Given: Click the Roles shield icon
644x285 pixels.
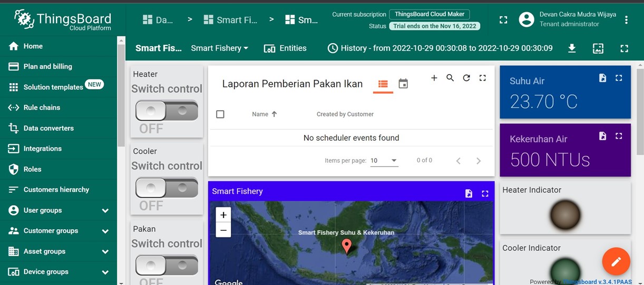Looking at the screenshot, I should (14, 169).
